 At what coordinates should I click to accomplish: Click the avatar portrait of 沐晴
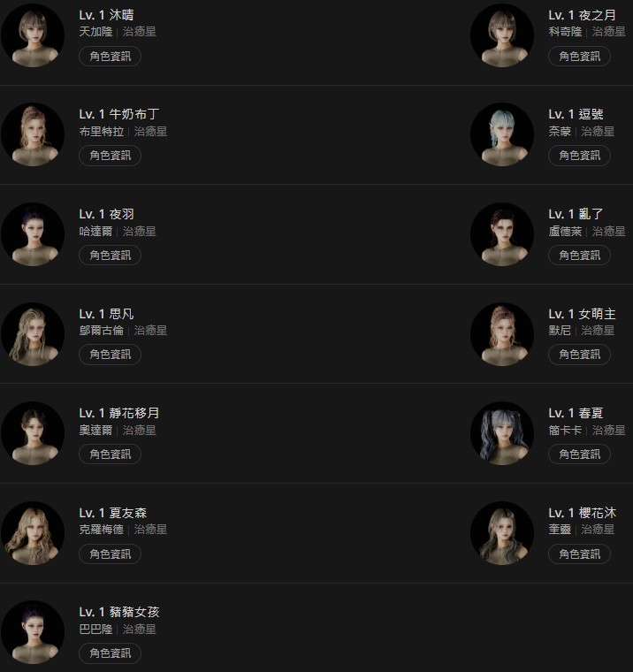tap(33, 35)
